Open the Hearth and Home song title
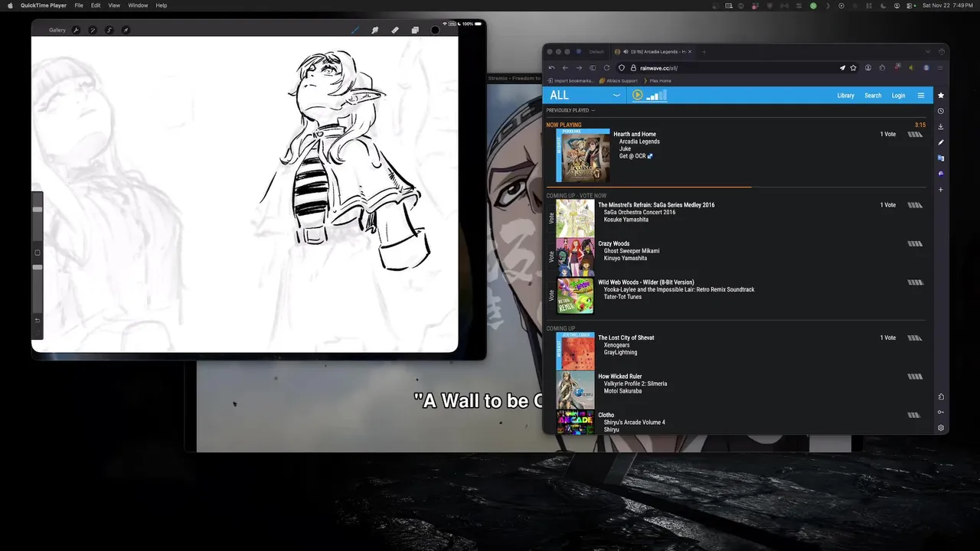 tap(634, 134)
